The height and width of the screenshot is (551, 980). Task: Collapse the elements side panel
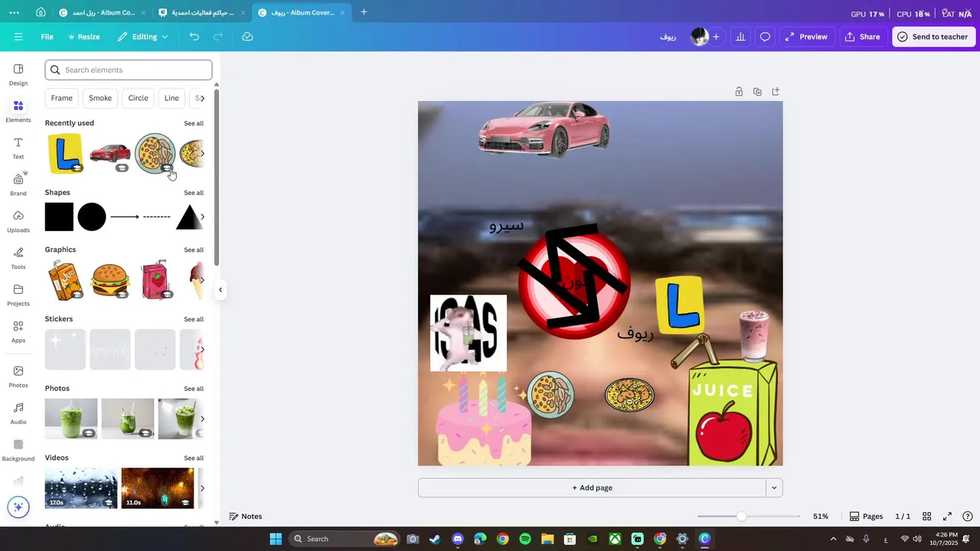(220, 289)
